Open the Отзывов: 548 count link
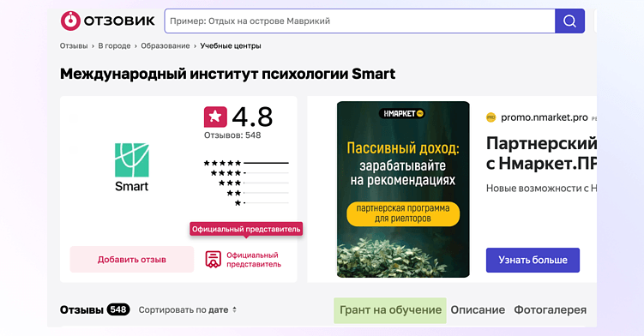The width and height of the screenshot is (644, 336). point(232,135)
